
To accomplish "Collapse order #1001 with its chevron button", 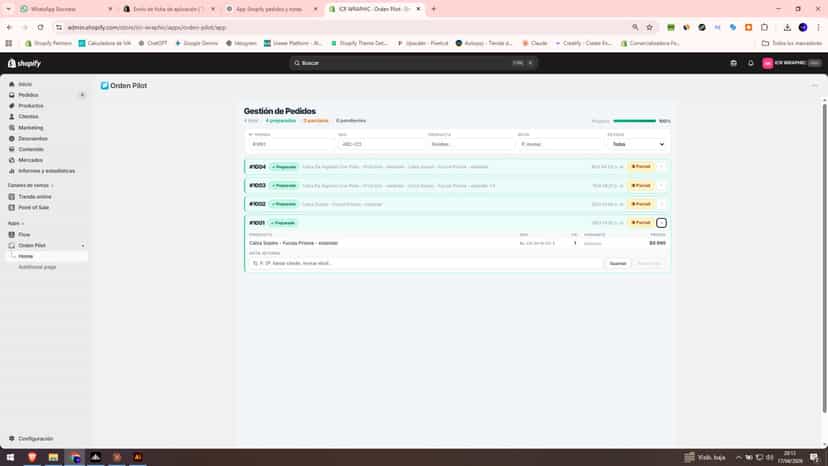I will click(x=661, y=223).
